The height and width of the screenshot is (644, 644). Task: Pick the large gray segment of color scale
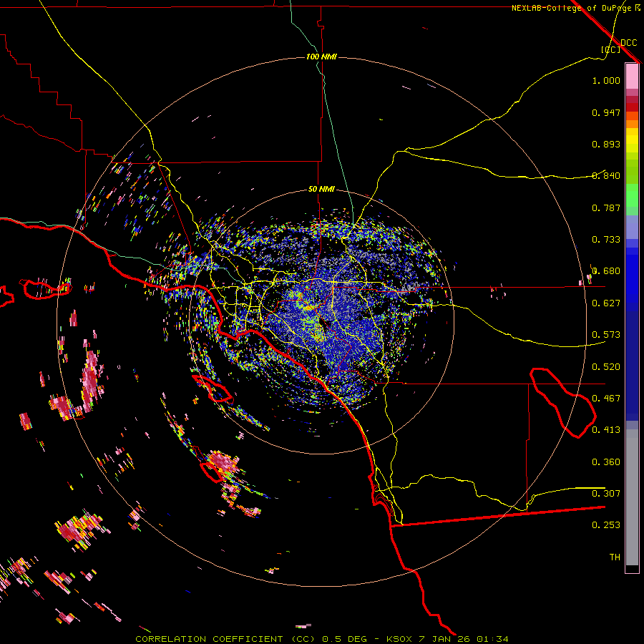click(x=632, y=497)
